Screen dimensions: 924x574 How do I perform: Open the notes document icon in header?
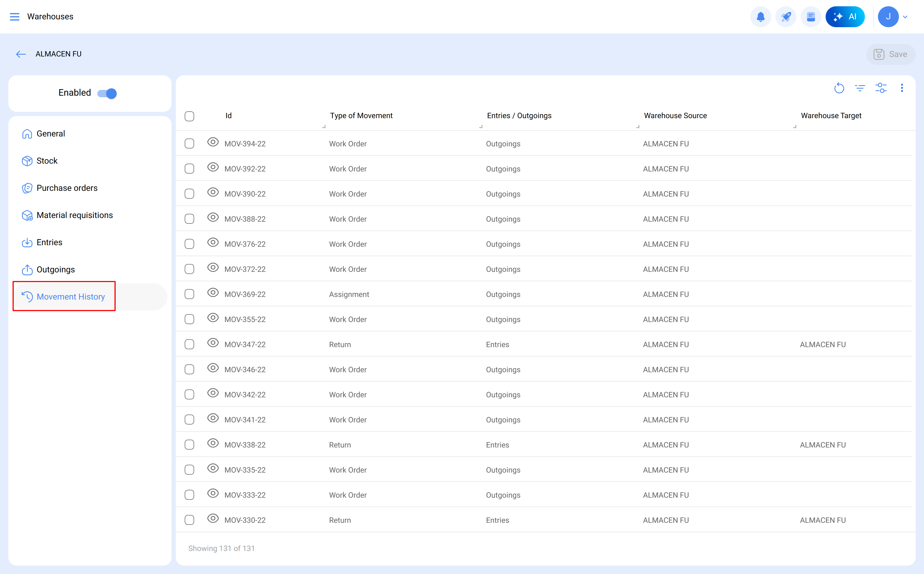click(811, 17)
